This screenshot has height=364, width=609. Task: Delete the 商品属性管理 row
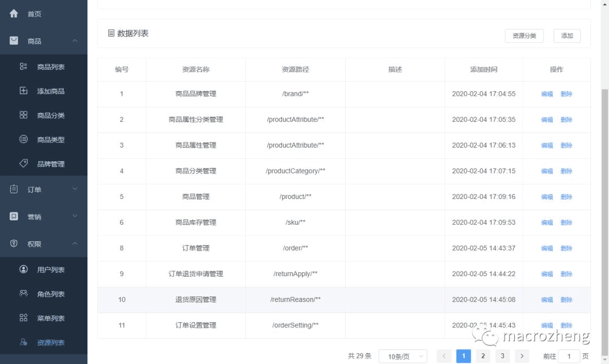(x=566, y=145)
